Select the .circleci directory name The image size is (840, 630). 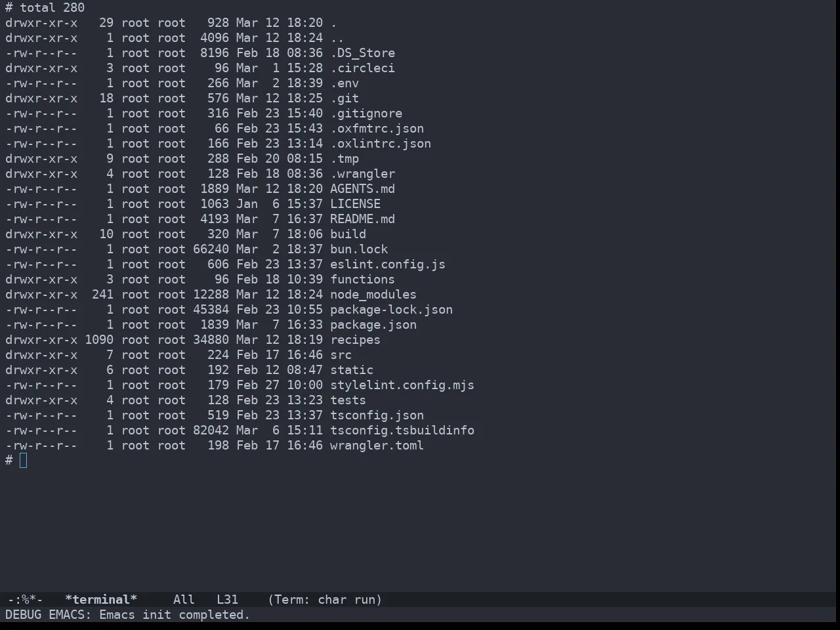pos(362,68)
